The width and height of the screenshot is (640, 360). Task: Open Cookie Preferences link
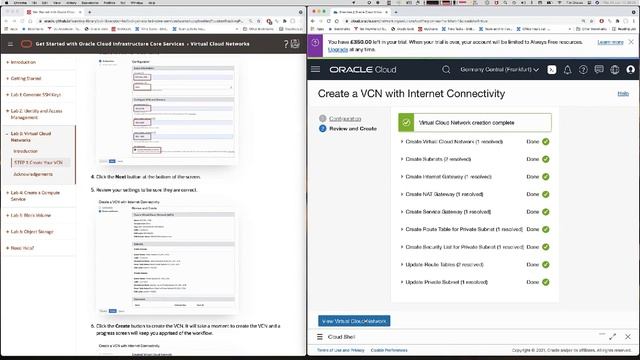coord(389,350)
